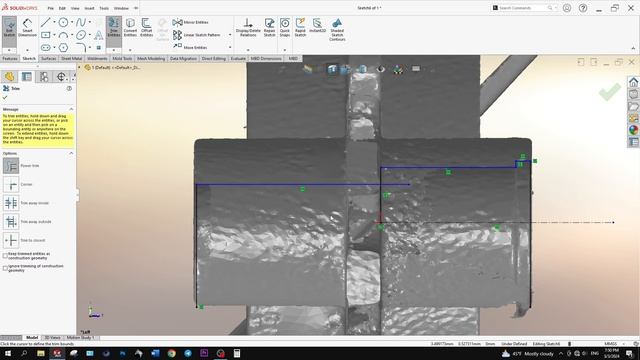Select the Straight Slot tool
640x360 pixels.
(x=46, y=48)
